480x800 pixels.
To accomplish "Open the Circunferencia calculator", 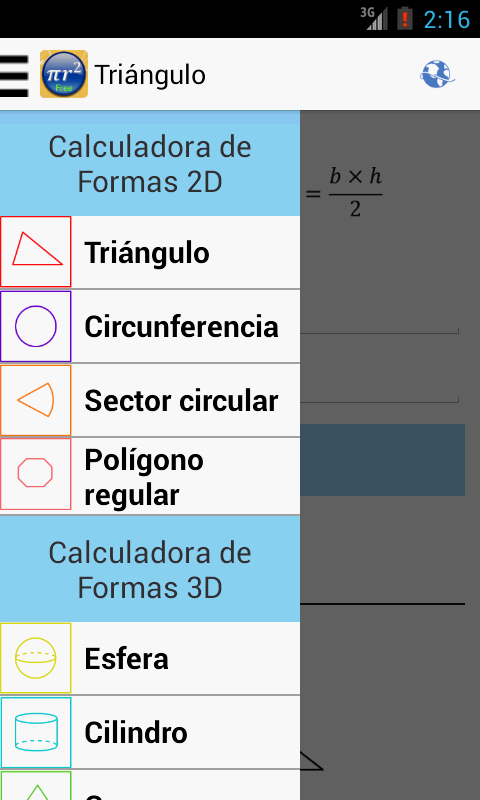I will click(181, 327).
